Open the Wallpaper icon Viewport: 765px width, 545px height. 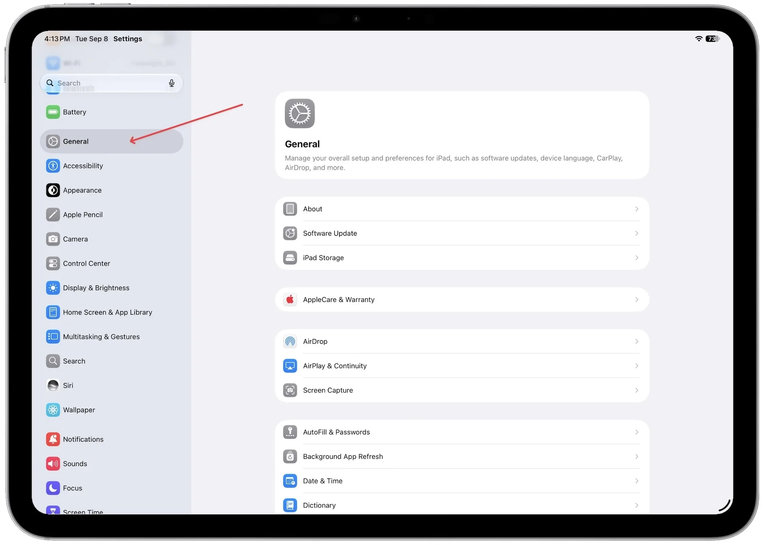coord(53,410)
